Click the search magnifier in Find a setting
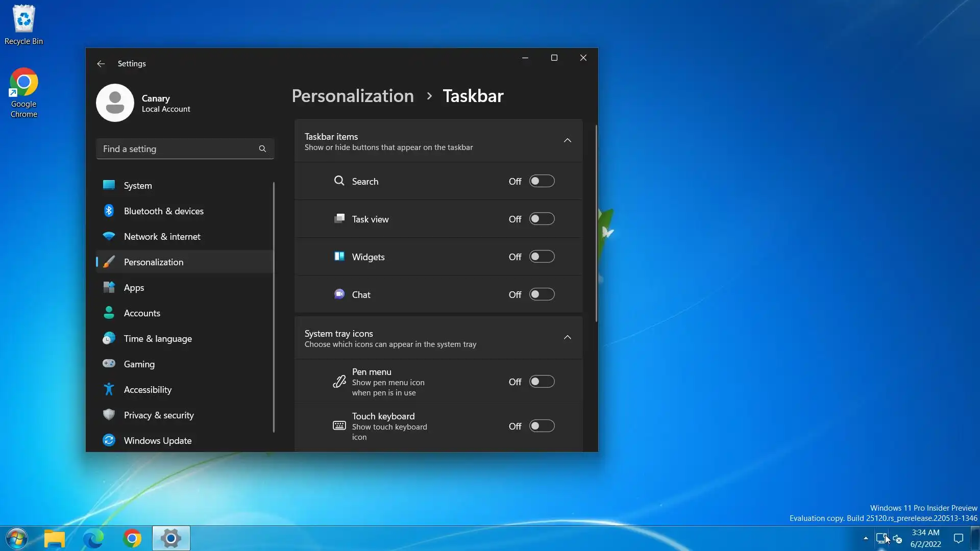 pyautogui.click(x=262, y=149)
